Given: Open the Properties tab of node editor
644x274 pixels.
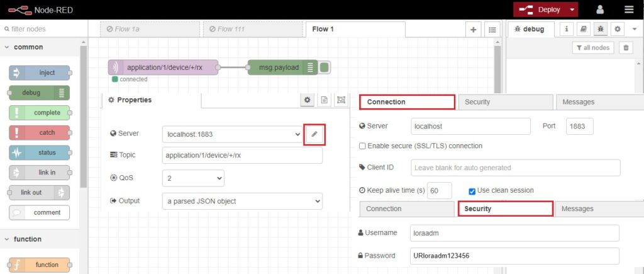Looking at the screenshot, I should tap(151, 100).
